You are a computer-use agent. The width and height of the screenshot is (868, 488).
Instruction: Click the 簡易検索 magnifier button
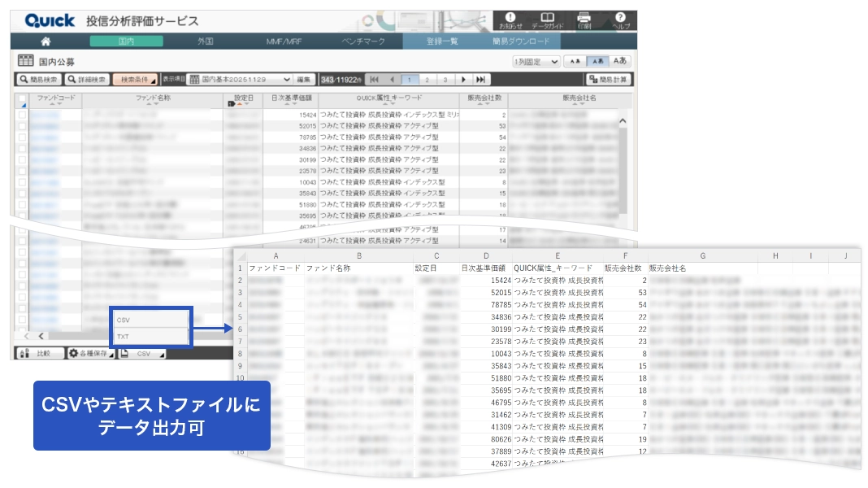coord(38,80)
